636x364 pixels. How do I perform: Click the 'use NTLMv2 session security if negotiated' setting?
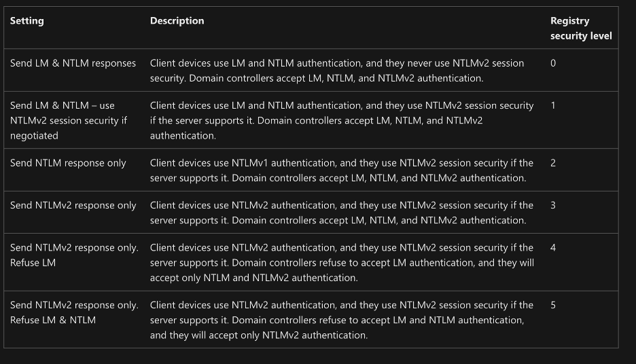[69, 120]
